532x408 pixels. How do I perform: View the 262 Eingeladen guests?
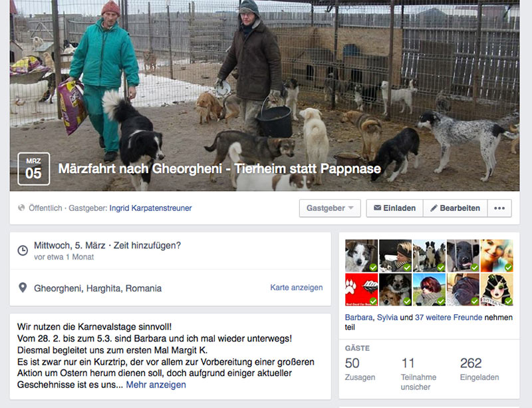click(x=479, y=368)
